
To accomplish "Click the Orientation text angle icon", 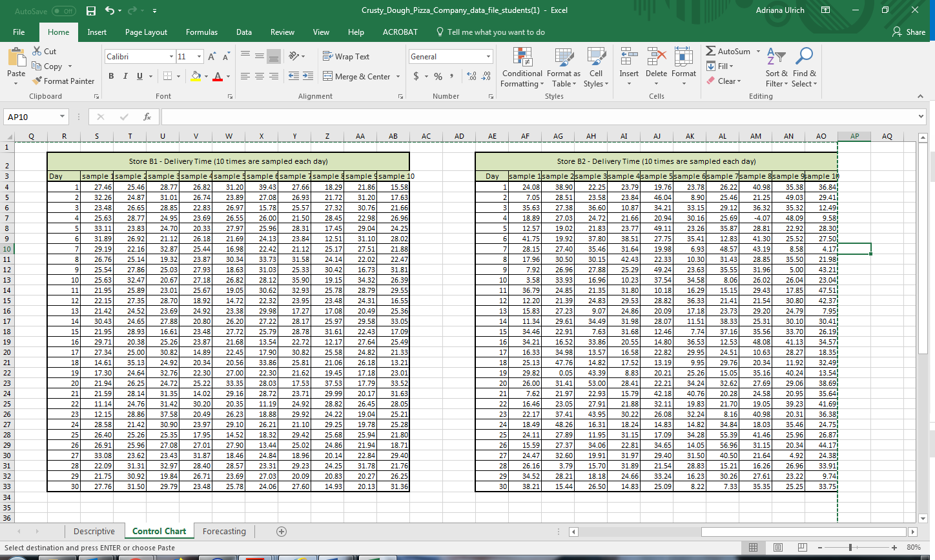I will (294, 56).
